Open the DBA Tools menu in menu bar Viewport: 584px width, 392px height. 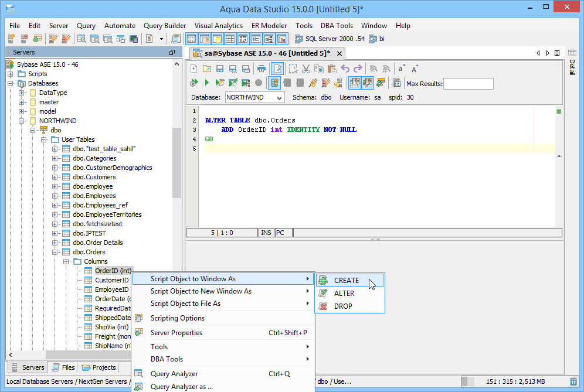tap(337, 26)
